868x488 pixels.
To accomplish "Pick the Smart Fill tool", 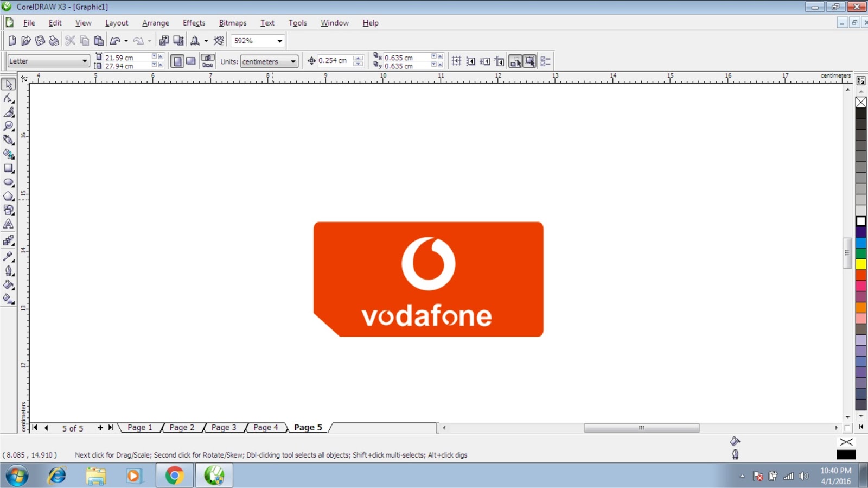I will 9,154.
